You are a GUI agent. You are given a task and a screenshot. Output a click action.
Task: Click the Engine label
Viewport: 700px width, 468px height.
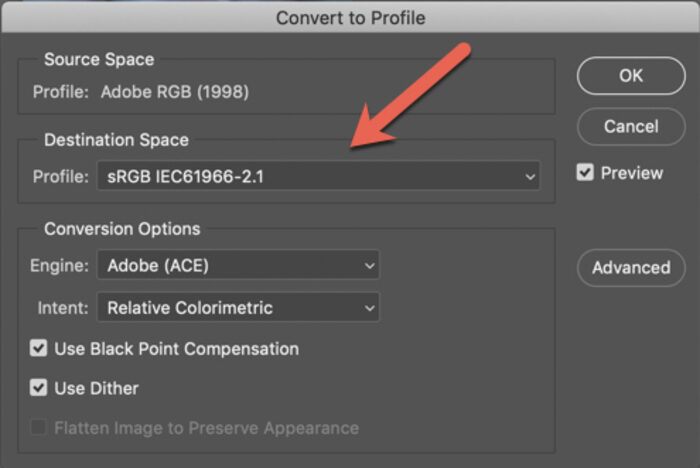[59, 266]
